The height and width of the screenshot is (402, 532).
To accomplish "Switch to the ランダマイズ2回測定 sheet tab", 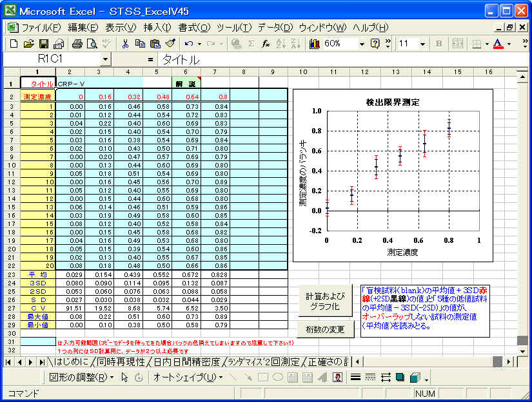I will pos(263,362).
